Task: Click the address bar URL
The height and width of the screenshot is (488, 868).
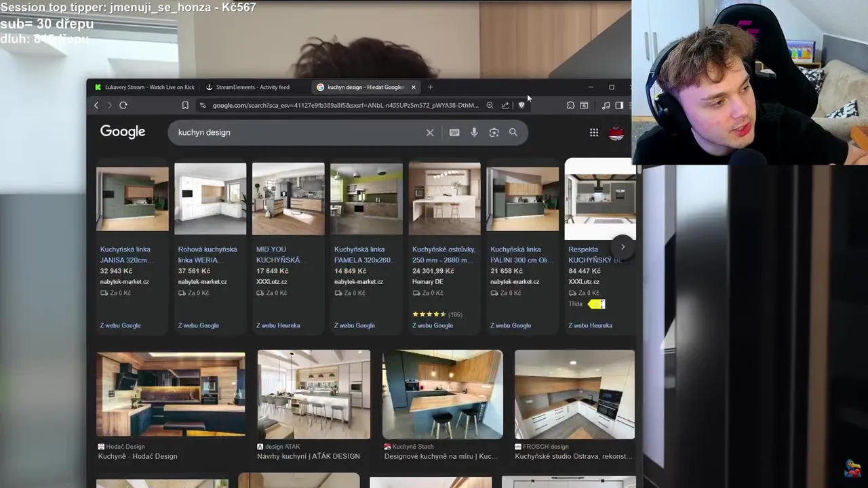Action: [x=345, y=105]
